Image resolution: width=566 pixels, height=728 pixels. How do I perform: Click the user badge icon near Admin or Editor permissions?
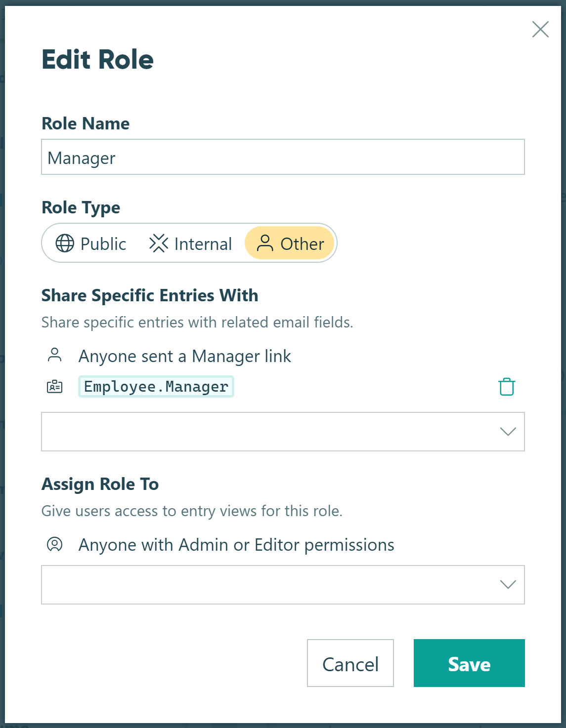55,544
